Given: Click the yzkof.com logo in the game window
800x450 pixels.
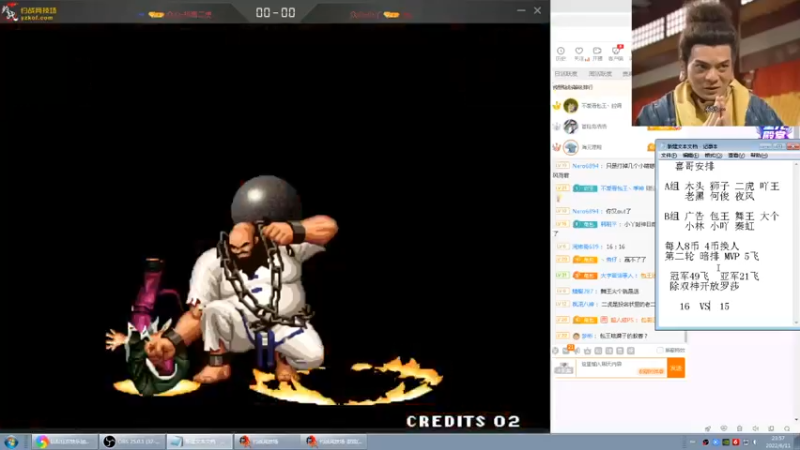Looking at the screenshot, I should 29,12.
